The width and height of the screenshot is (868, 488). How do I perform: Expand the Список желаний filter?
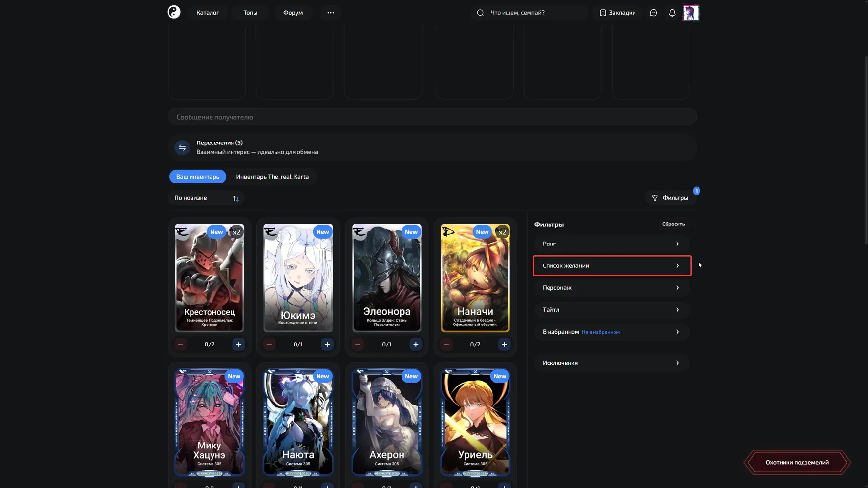coord(612,266)
